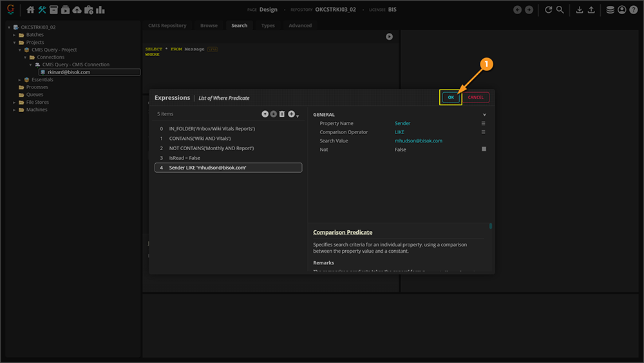Click the Home icon in top toolbar
Viewport: 644px width, 363px height.
(30, 10)
